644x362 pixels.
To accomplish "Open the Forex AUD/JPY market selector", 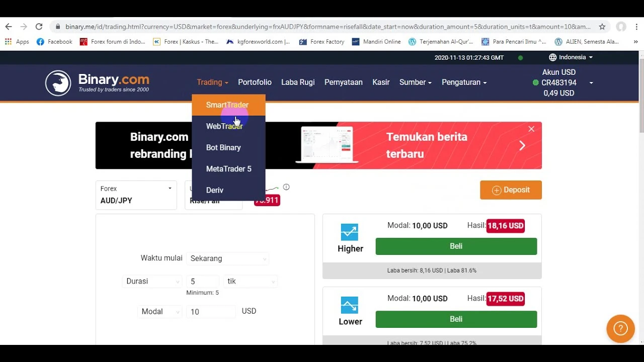I will [x=136, y=195].
